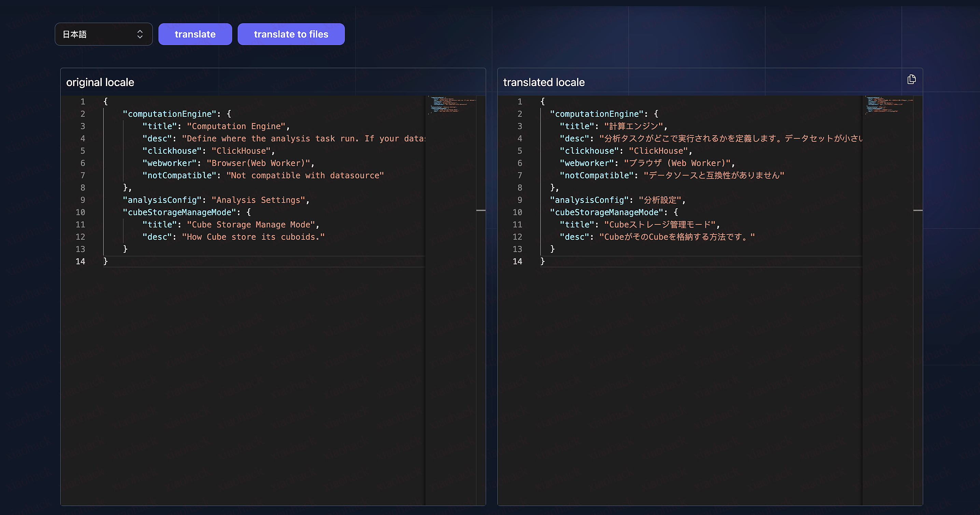The height and width of the screenshot is (515, 980).
Task: Click the language selector chevron arrows
Action: tap(140, 34)
